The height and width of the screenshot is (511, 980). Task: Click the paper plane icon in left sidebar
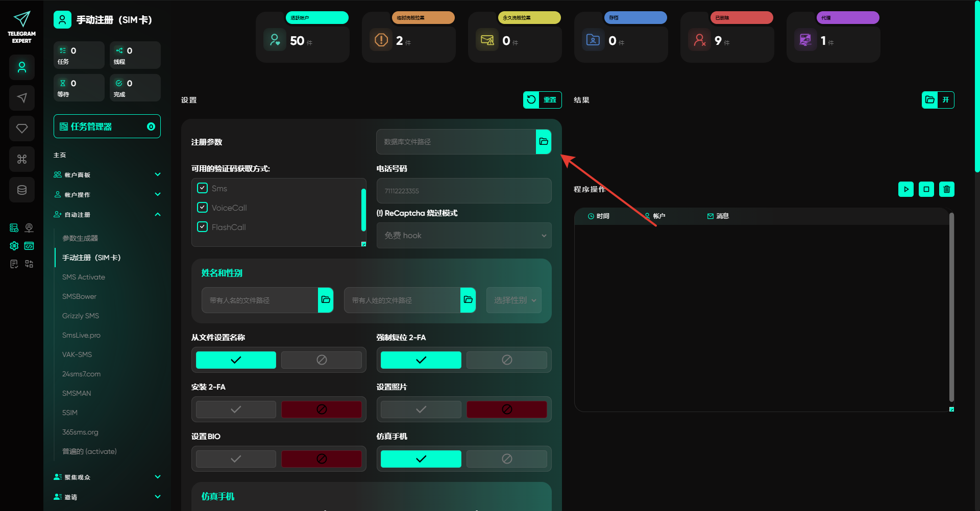(x=22, y=98)
